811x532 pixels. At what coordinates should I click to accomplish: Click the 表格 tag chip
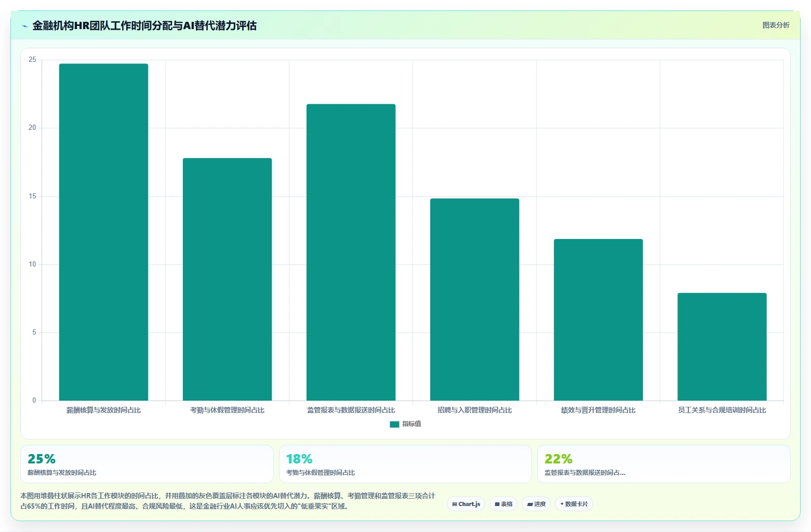pyautogui.click(x=503, y=504)
